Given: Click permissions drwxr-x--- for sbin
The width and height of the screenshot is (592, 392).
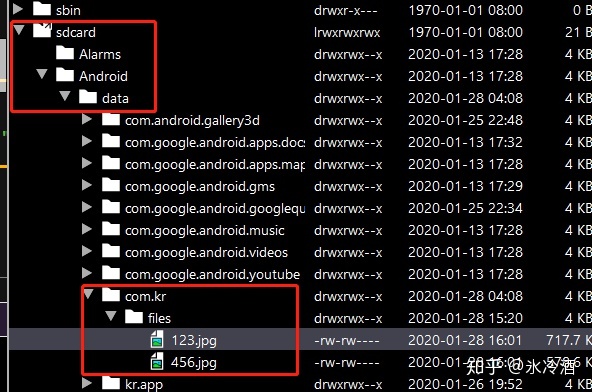Looking at the screenshot, I should (x=345, y=11).
